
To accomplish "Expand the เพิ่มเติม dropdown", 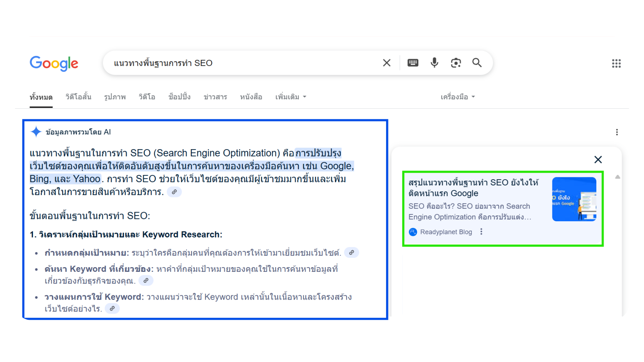I will [290, 97].
